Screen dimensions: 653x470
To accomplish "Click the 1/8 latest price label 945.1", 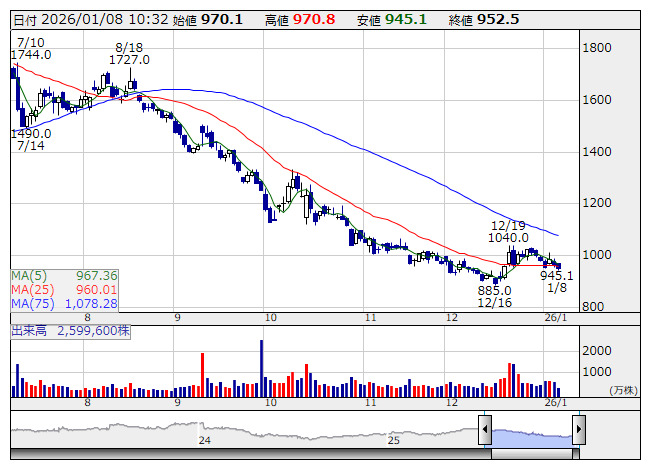I will pos(557,276).
